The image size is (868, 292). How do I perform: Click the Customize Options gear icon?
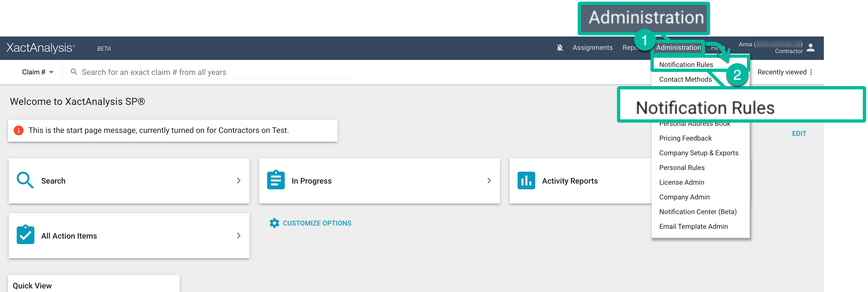pyautogui.click(x=274, y=223)
